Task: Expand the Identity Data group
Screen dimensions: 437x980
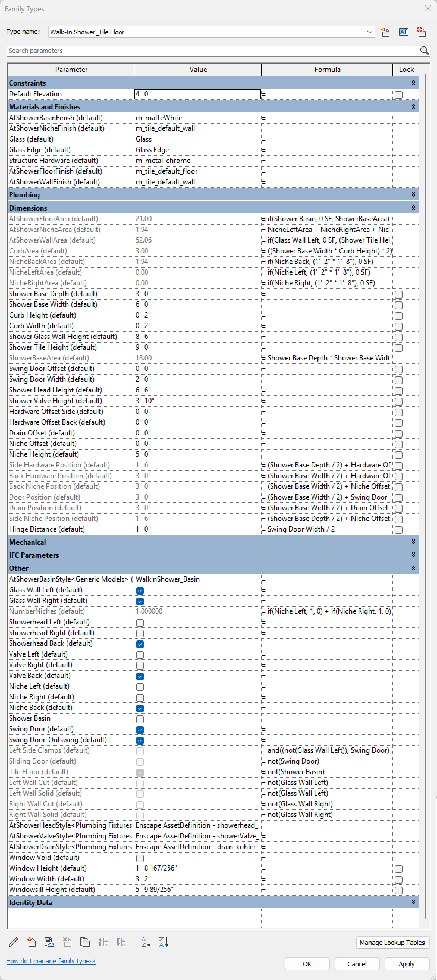Action: point(413,903)
